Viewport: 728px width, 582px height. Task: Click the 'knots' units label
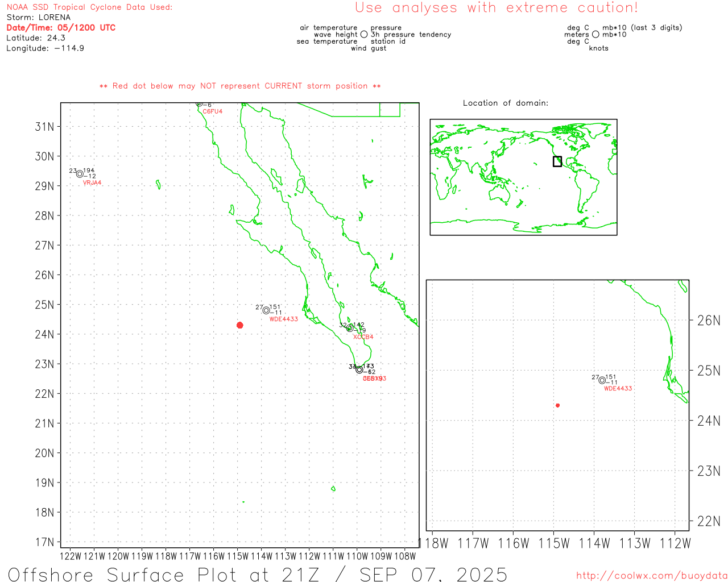(599, 48)
